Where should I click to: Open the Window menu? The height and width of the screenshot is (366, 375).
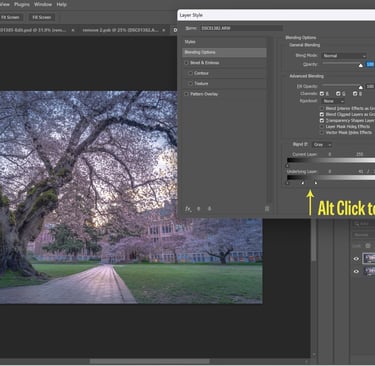(43, 4)
